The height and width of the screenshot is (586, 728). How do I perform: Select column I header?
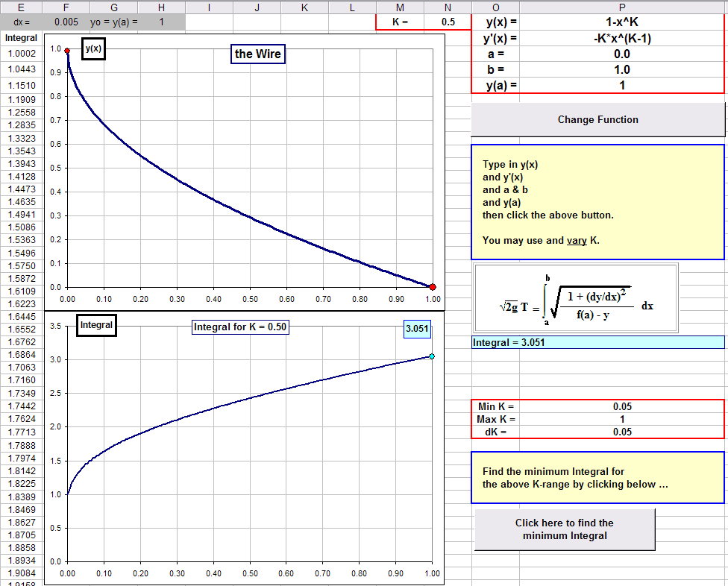[x=209, y=7]
